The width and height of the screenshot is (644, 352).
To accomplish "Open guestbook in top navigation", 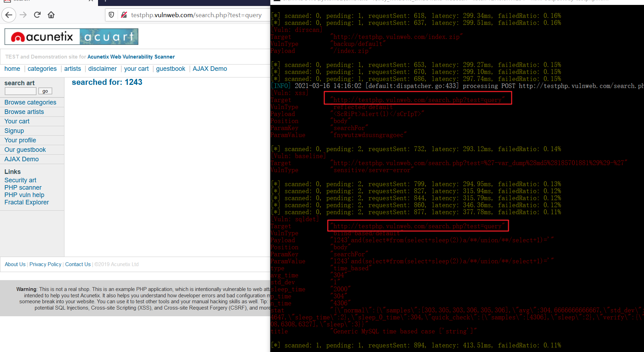I will point(171,69).
